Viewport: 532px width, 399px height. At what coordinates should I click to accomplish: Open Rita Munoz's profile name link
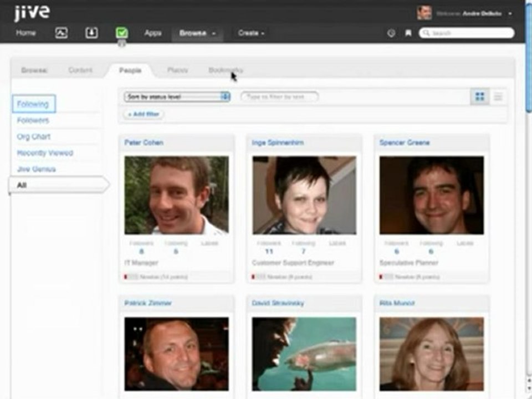tap(397, 303)
